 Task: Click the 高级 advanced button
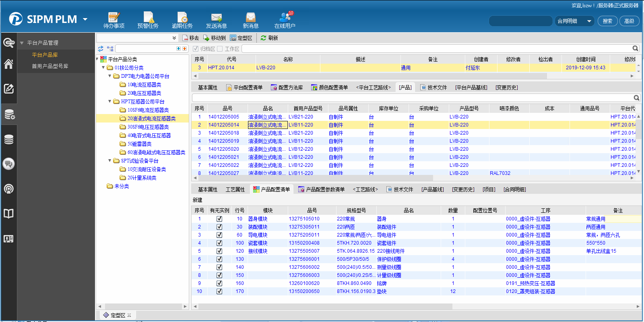pos(629,21)
